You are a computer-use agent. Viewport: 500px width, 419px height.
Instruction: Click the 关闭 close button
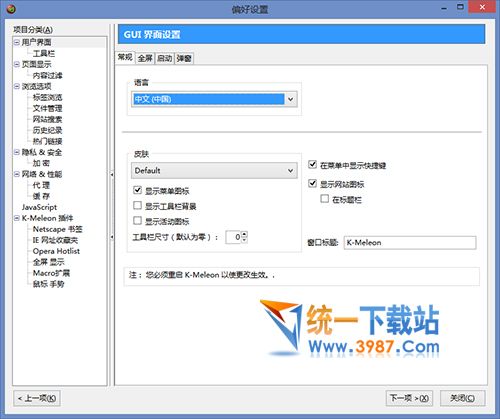(463, 398)
